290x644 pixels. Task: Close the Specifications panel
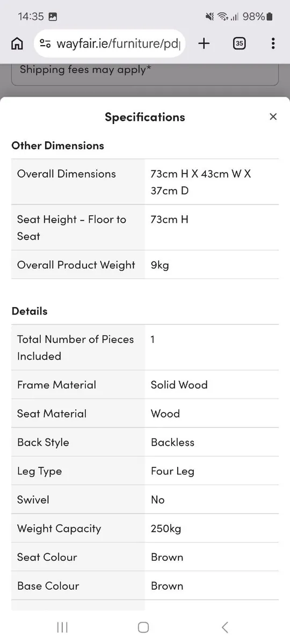click(x=273, y=116)
